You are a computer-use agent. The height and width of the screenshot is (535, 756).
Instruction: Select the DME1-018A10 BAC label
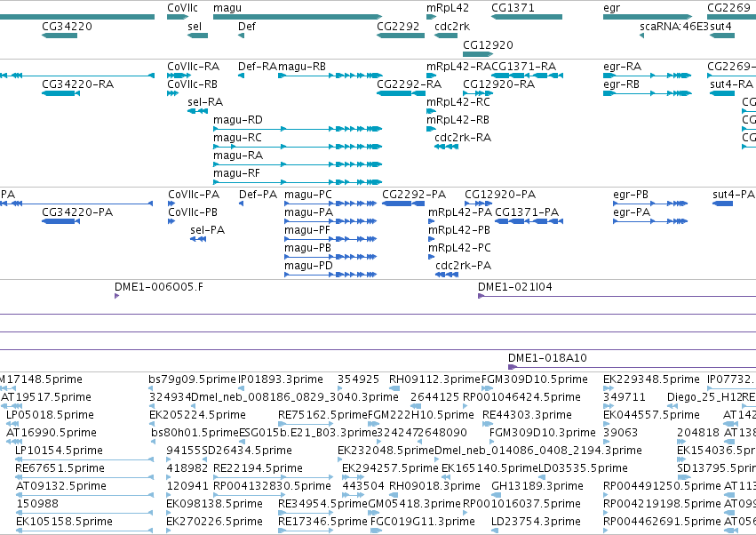click(x=547, y=358)
